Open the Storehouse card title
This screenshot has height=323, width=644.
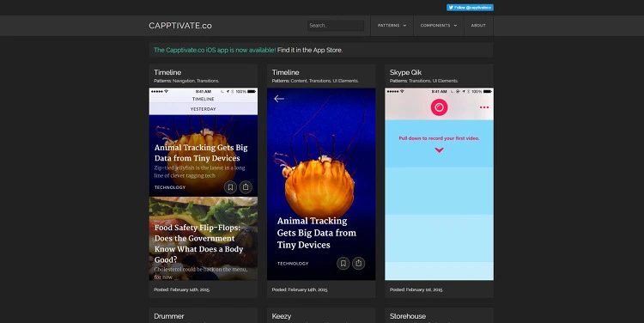pos(407,316)
